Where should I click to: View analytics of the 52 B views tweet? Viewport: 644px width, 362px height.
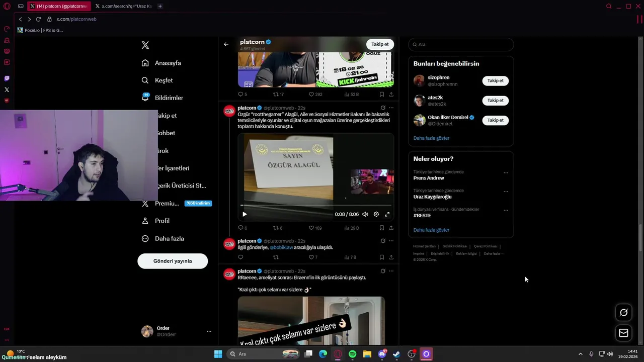pos(351,94)
